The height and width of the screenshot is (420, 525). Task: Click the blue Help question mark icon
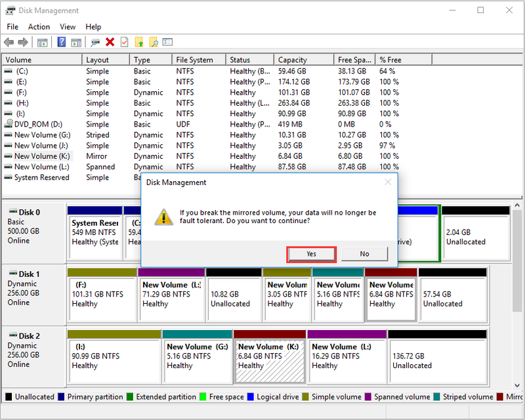coord(62,42)
